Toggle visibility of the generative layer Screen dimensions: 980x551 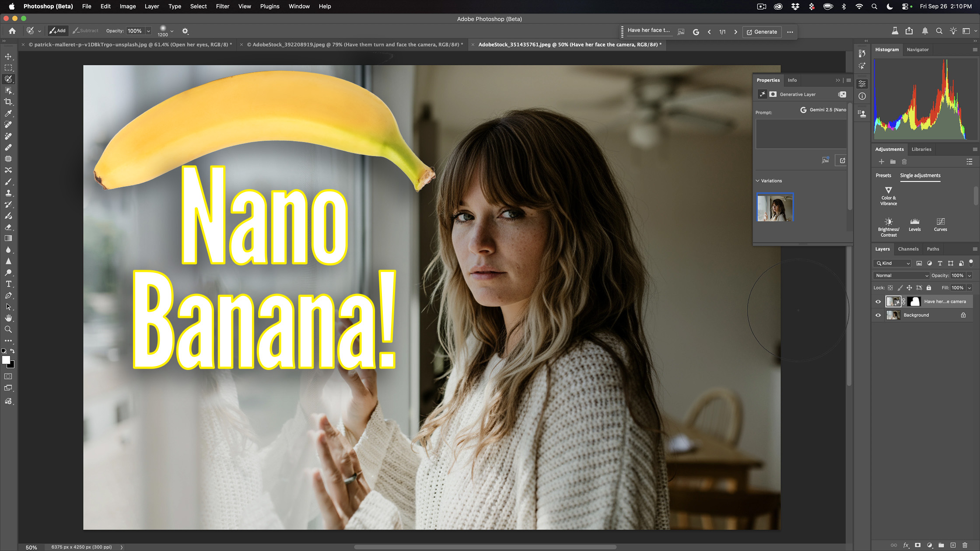878,301
